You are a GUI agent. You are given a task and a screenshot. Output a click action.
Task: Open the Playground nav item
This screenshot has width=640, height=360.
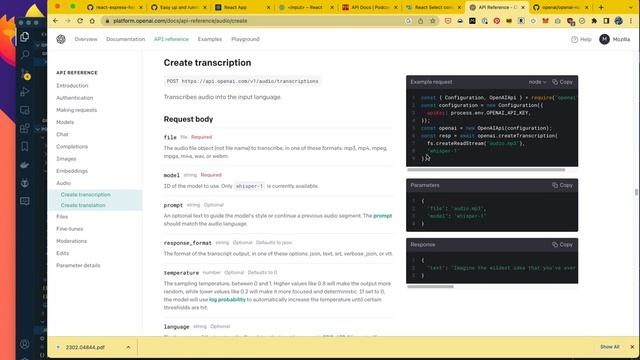point(245,39)
